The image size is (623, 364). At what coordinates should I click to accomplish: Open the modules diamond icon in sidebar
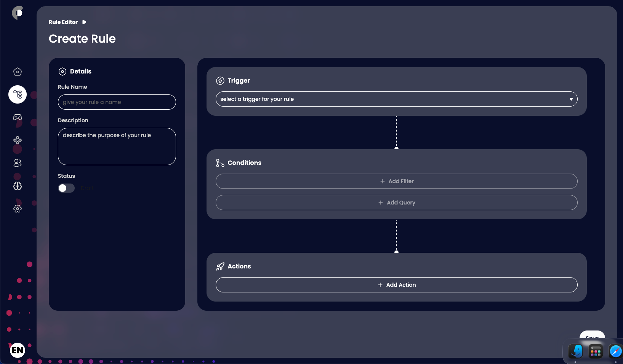(x=17, y=140)
